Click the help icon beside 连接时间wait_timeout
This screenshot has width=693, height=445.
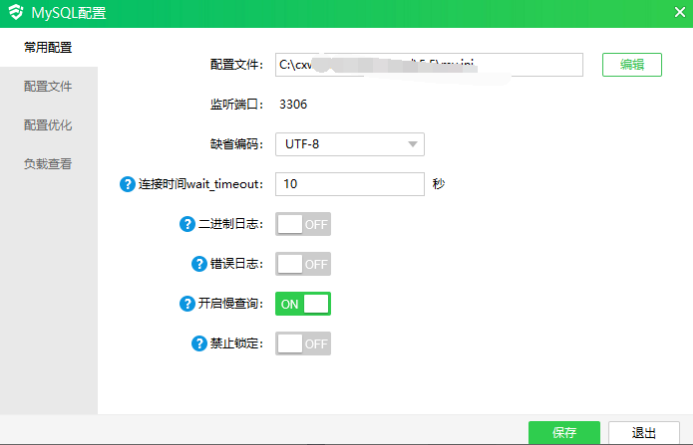tap(127, 184)
